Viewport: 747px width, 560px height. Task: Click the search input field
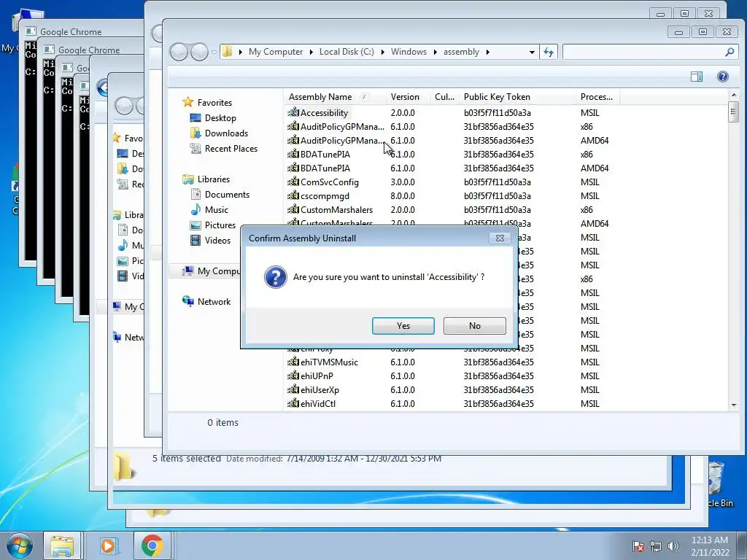coord(643,52)
